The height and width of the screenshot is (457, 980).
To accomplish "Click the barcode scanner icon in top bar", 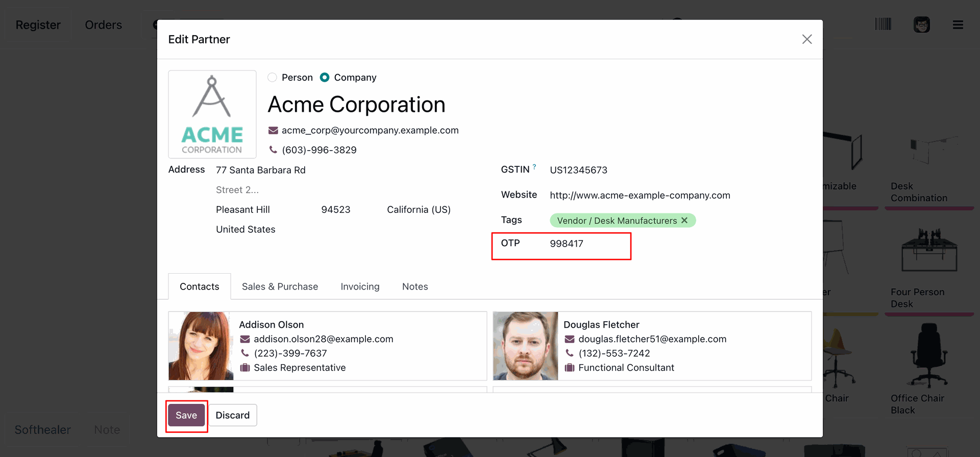I will pos(883,25).
